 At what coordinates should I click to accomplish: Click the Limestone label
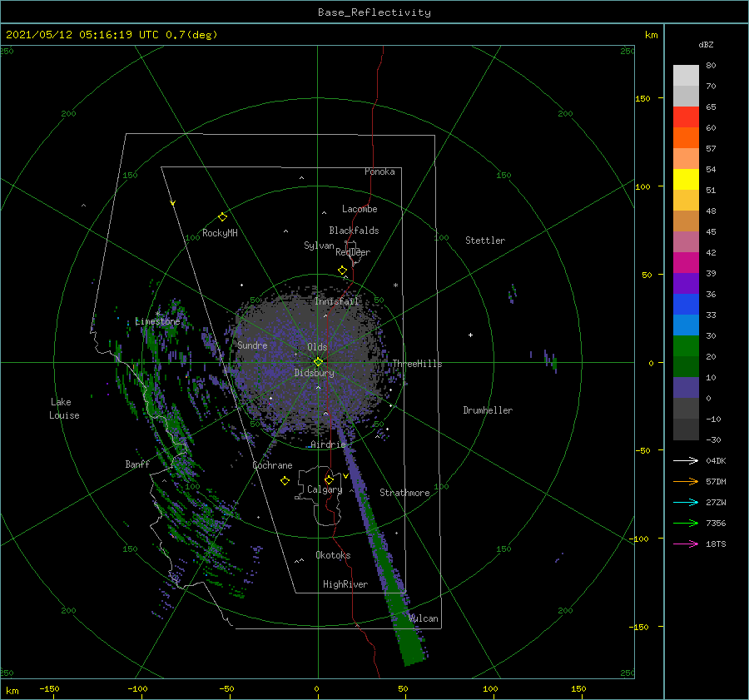pyautogui.click(x=157, y=321)
